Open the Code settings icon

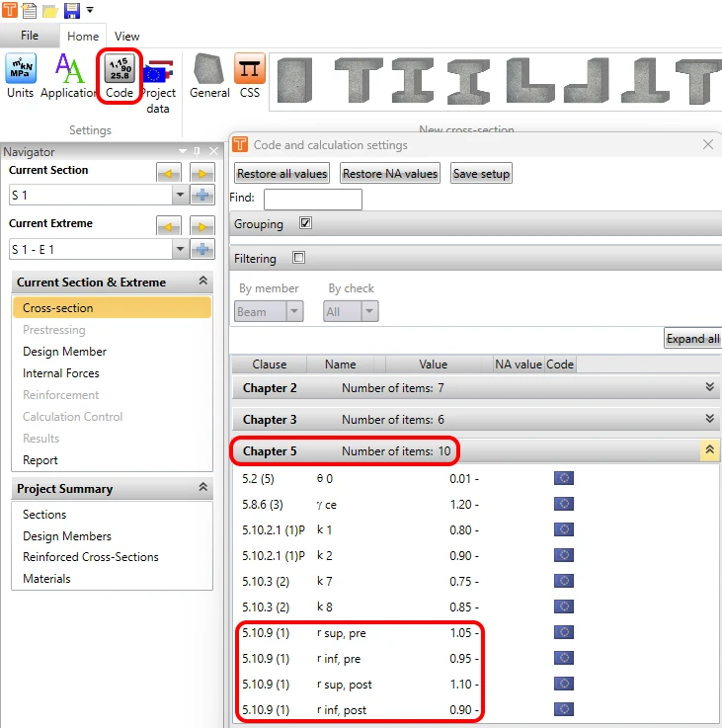pos(120,76)
